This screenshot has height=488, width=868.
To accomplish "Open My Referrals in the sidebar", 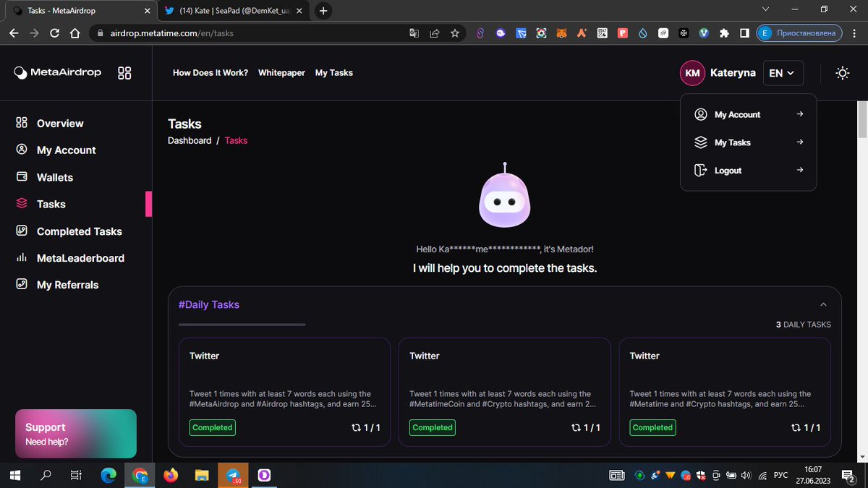I will (x=67, y=285).
